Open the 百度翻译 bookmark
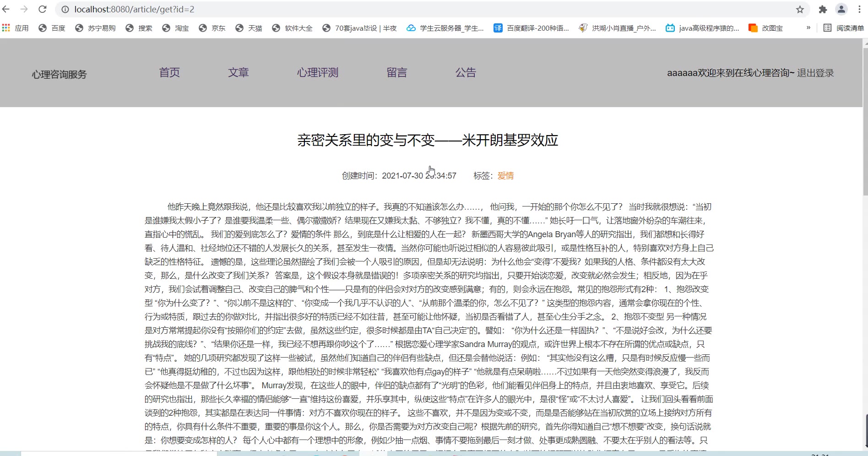Image resolution: width=868 pixels, height=456 pixels. click(x=531, y=28)
